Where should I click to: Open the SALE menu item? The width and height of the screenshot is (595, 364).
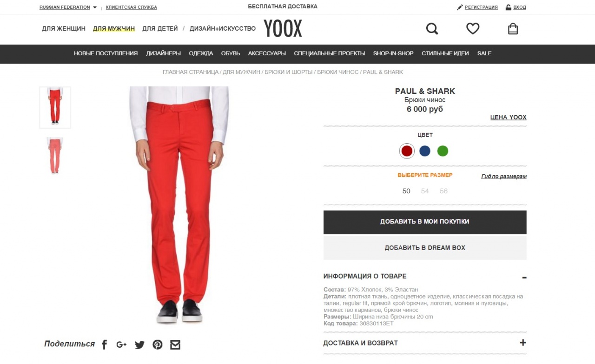point(484,53)
